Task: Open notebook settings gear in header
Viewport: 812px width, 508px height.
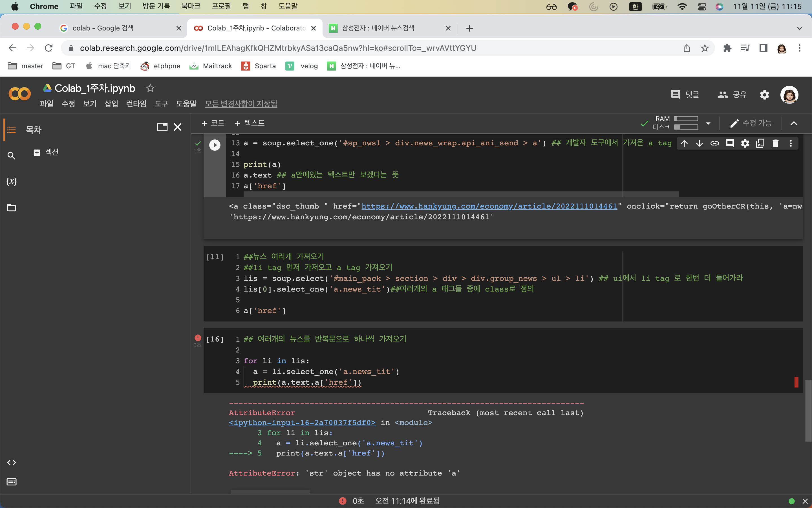Action: point(764,95)
